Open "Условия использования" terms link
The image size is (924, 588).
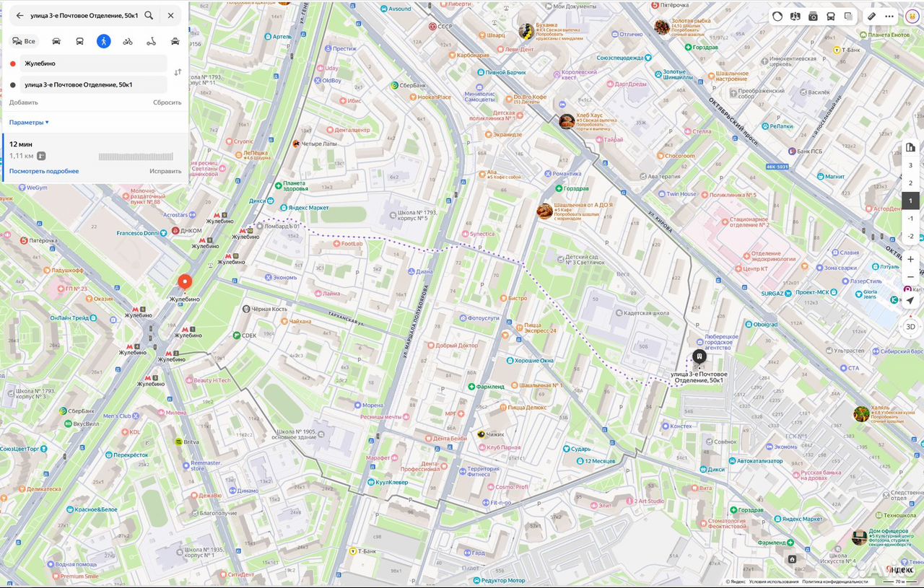pos(774,582)
